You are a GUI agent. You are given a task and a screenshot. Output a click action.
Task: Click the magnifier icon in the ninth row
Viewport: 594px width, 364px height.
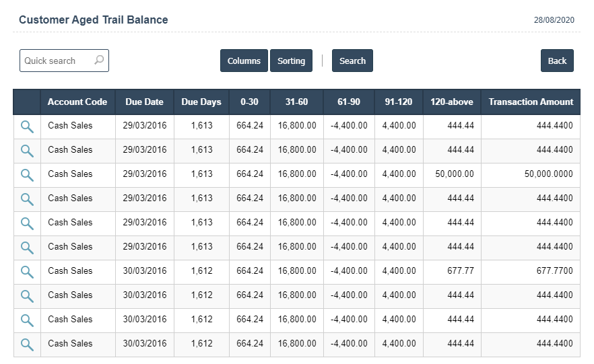coord(27,320)
